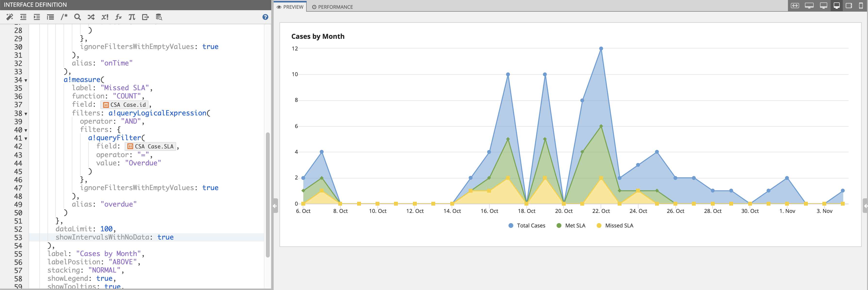Click line number 53 in the gutter
Viewport: 868px width, 290px height.
coord(18,237)
